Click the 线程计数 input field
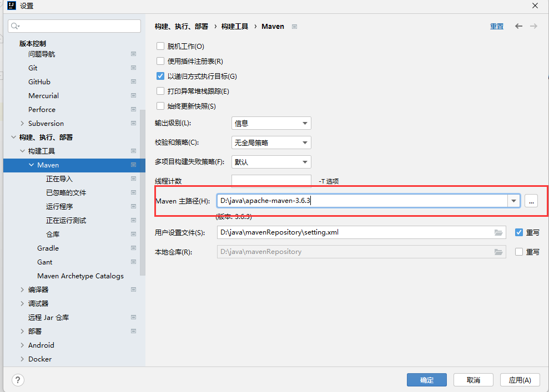This screenshot has height=392, width=549. [x=271, y=181]
